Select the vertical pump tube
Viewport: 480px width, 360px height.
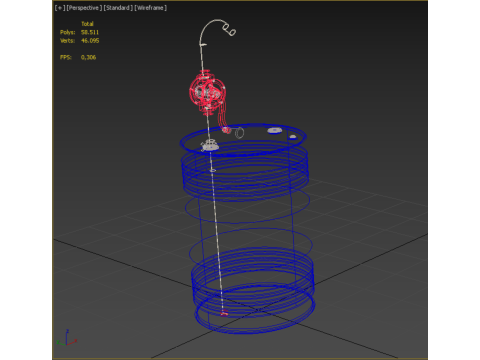[217, 230]
